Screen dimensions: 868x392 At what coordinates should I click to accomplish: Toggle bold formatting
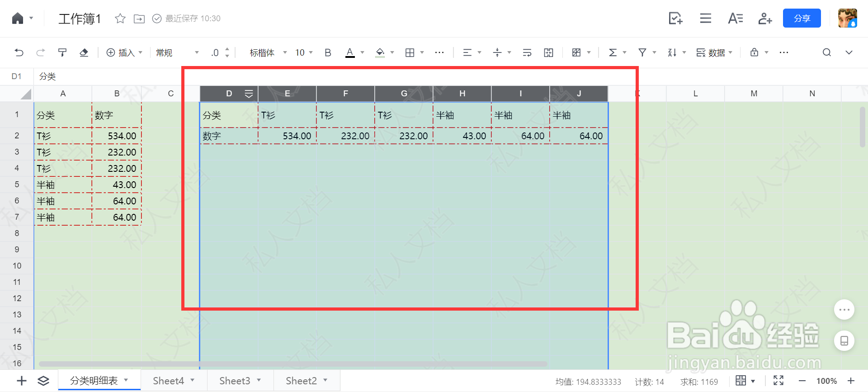coord(328,52)
